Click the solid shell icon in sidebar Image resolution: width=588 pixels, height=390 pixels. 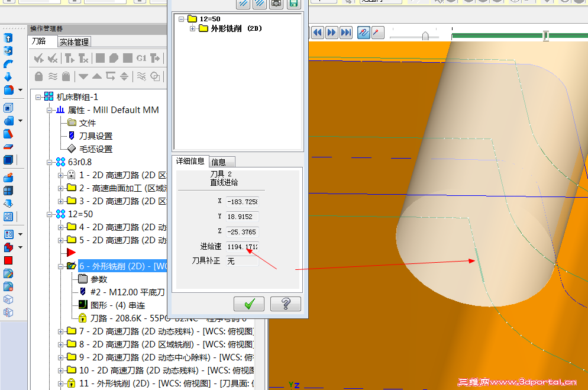8,108
